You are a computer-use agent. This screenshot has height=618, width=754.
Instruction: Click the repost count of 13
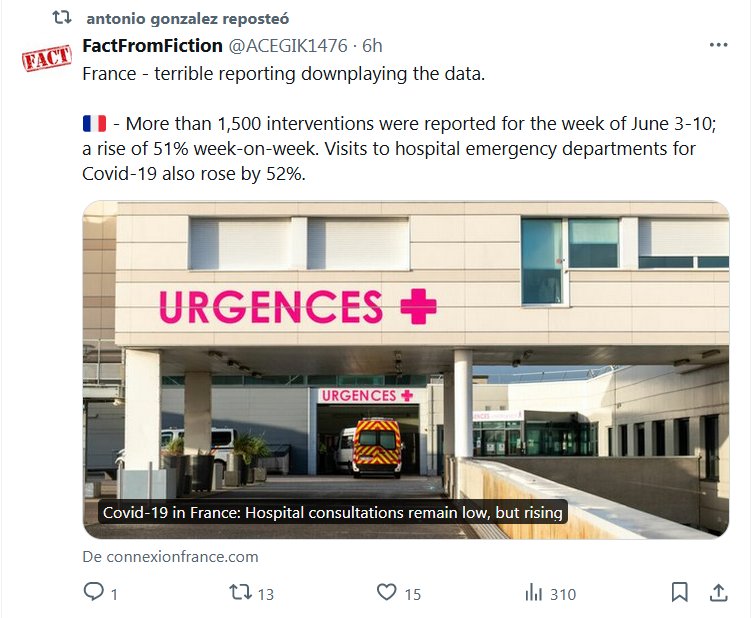pyautogui.click(x=265, y=594)
